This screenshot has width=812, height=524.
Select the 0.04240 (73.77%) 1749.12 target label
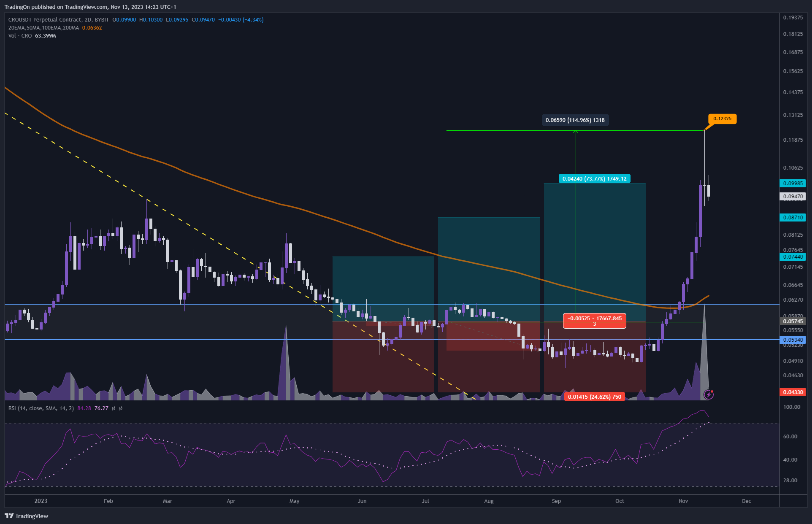594,178
